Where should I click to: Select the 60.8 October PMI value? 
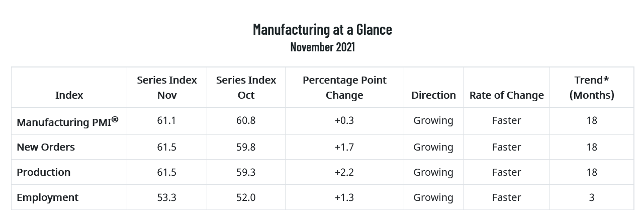pos(246,120)
